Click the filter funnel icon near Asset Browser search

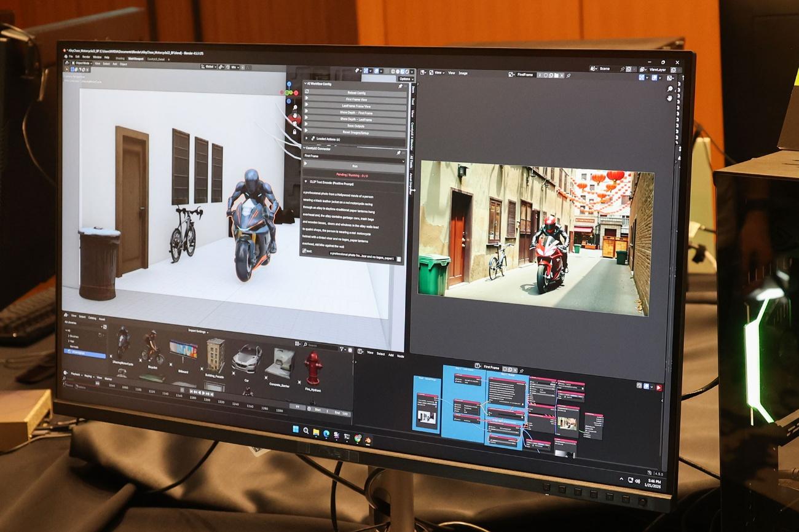[x=341, y=348]
